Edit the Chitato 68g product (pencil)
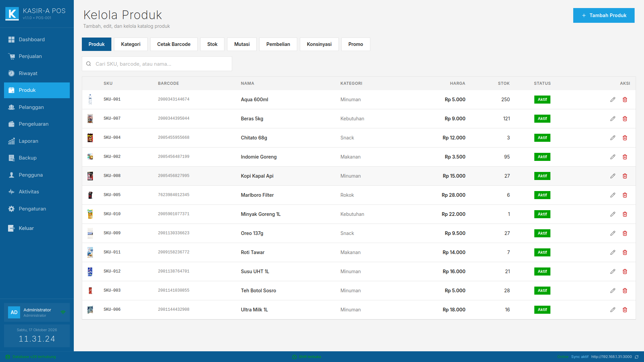644x362 pixels. [x=613, y=138]
